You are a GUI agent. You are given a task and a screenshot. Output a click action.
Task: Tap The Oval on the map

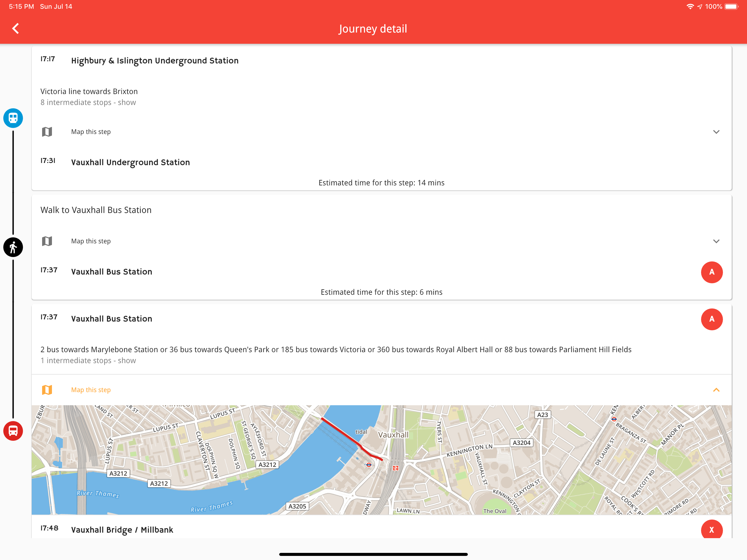(x=495, y=511)
